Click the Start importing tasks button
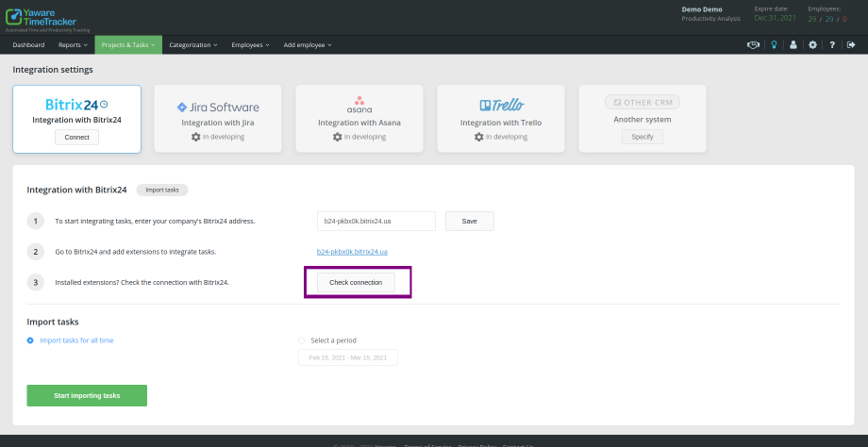 (x=87, y=395)
